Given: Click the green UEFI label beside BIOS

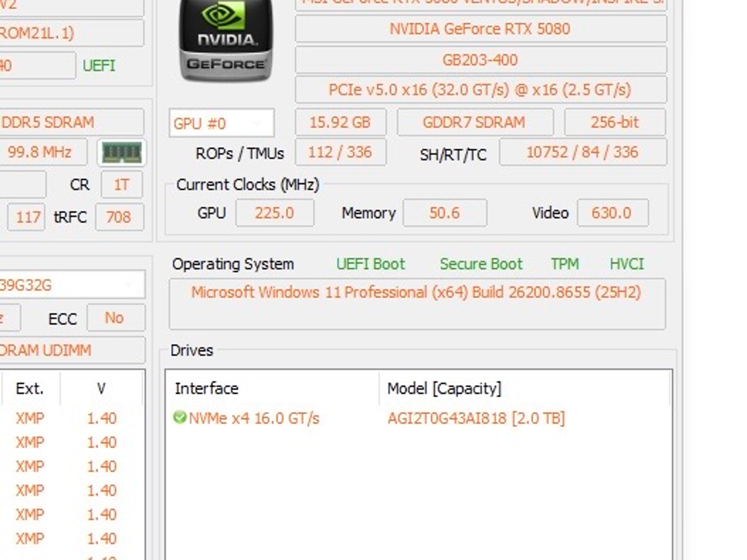Looking at the screenshot, I should pyautogui.click(x=99, y=66).
